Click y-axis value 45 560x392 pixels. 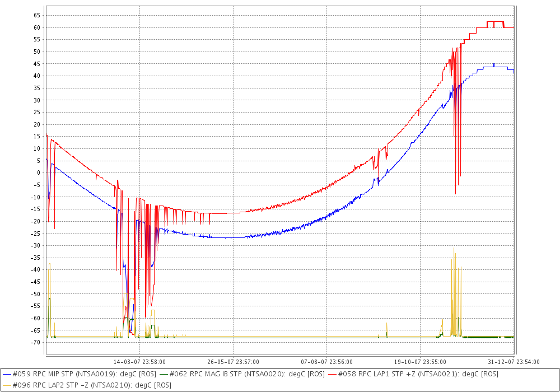coord(37,64)
